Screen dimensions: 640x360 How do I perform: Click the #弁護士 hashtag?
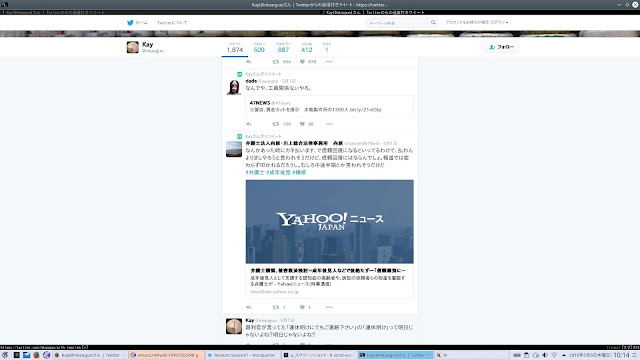click(255, 173)
